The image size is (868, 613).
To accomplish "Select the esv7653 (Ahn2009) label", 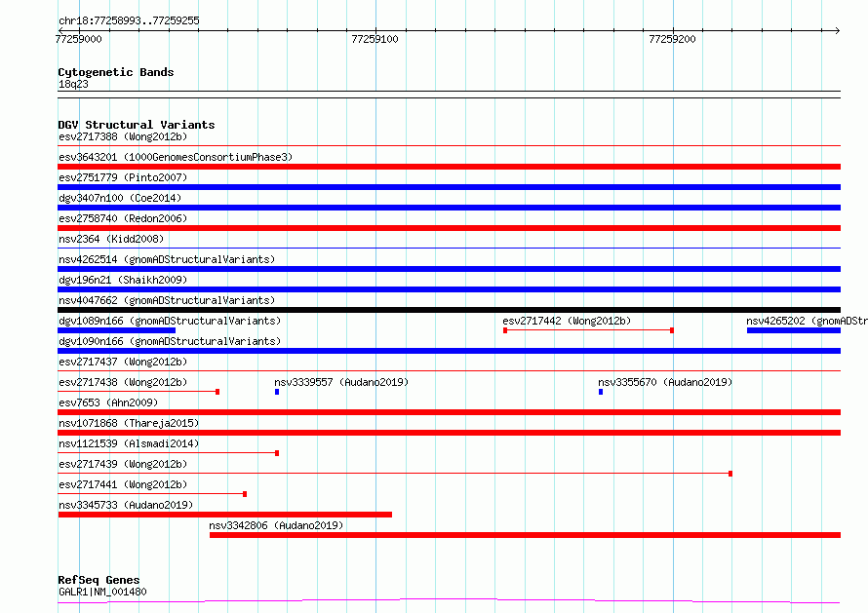I will [108, 402].
